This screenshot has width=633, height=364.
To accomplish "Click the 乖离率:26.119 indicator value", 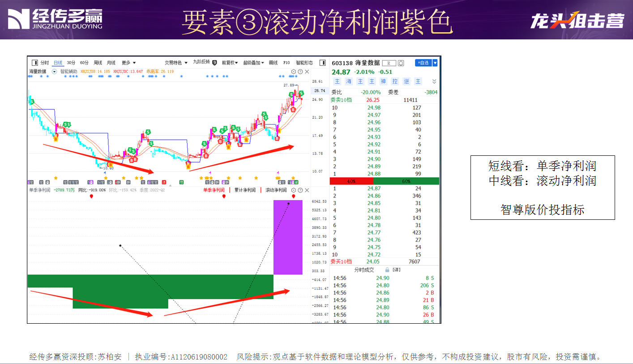I will (160, 71).
